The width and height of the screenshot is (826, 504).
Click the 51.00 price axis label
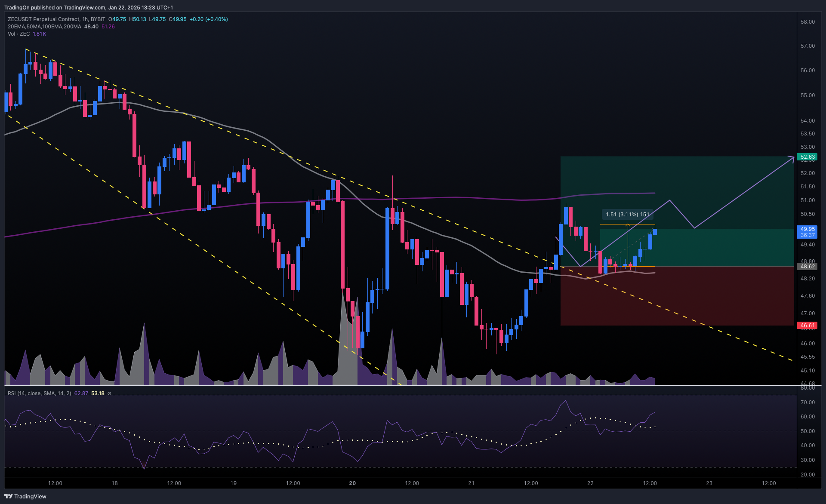coord(808,200)
